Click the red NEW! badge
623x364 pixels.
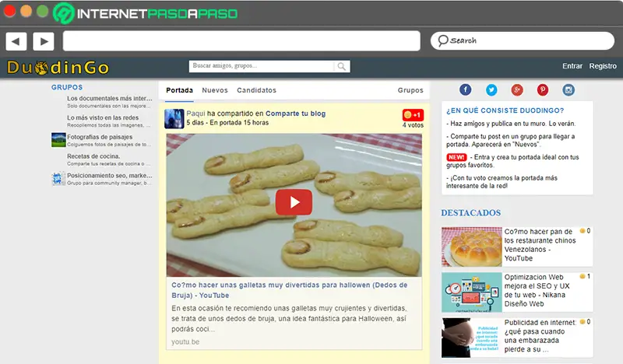pyautogui.click(x=456, y=157)
